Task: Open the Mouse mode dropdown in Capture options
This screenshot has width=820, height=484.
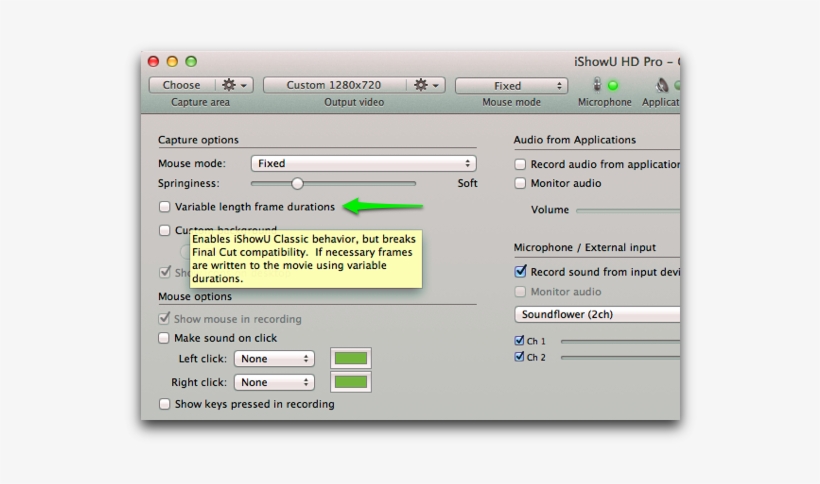Action: [x=362, y=163]
